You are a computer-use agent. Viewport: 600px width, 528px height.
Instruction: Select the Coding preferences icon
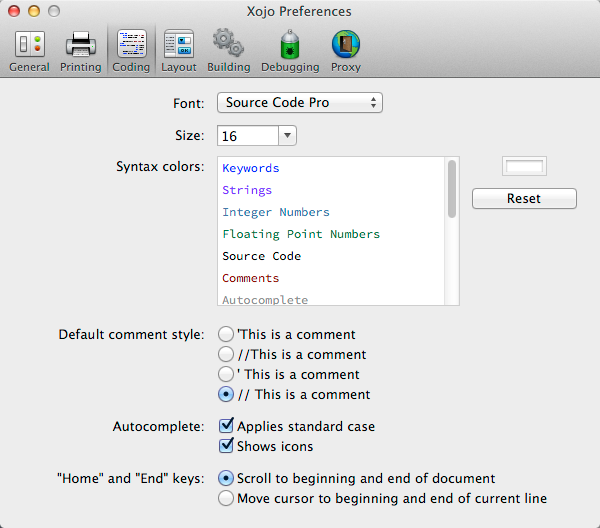pos(131,44)
